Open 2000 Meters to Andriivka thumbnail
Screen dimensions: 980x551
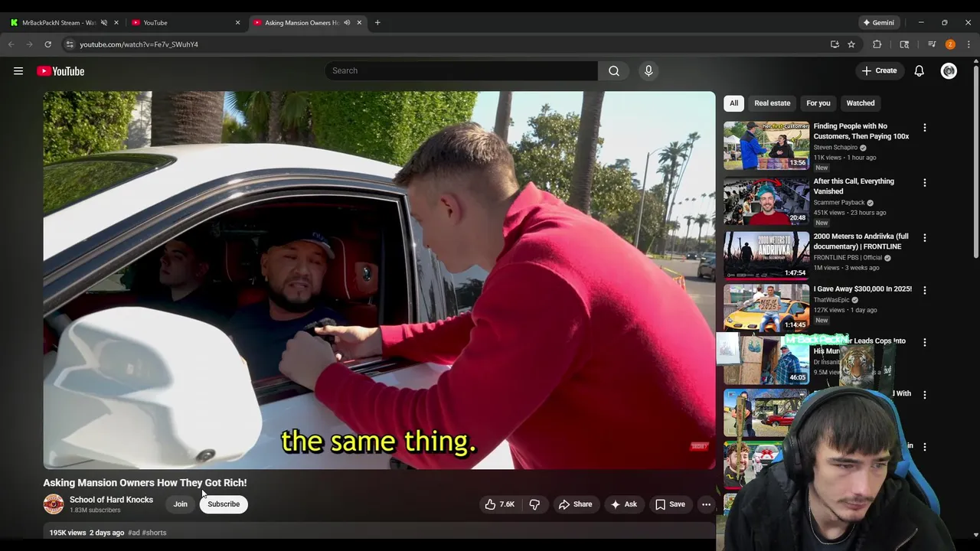(x=766, y=256)
